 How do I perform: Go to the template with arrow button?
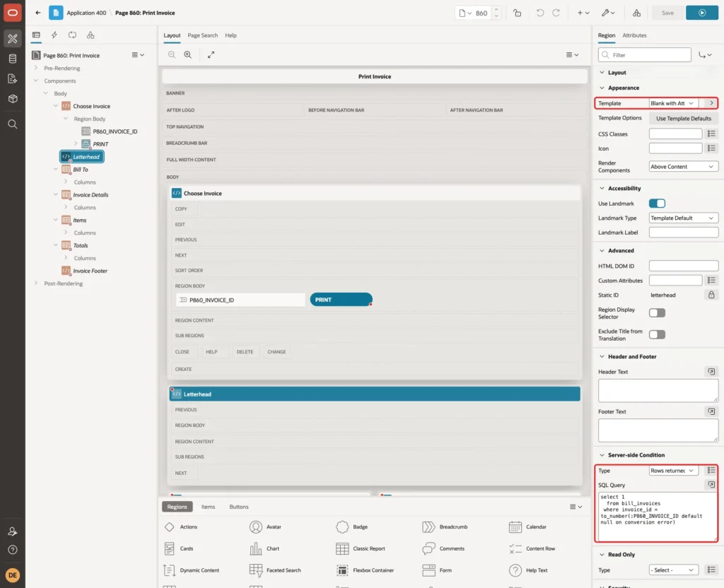click(x=711, y=103)
